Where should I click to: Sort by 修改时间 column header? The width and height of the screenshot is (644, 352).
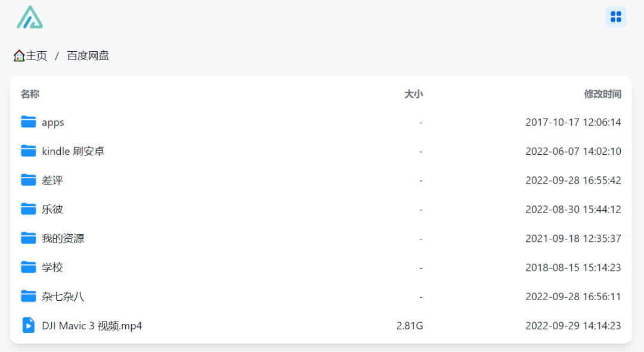tap(602, 94)
